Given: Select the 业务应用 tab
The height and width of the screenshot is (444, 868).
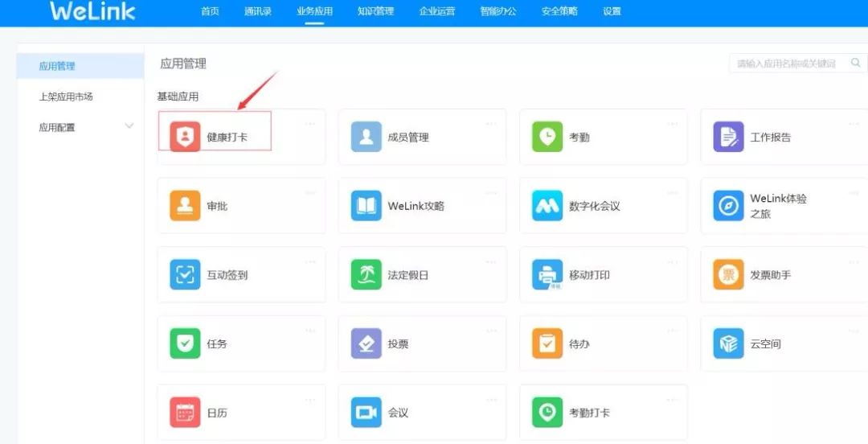Looking at the screenshot, I should coord(314,11).
